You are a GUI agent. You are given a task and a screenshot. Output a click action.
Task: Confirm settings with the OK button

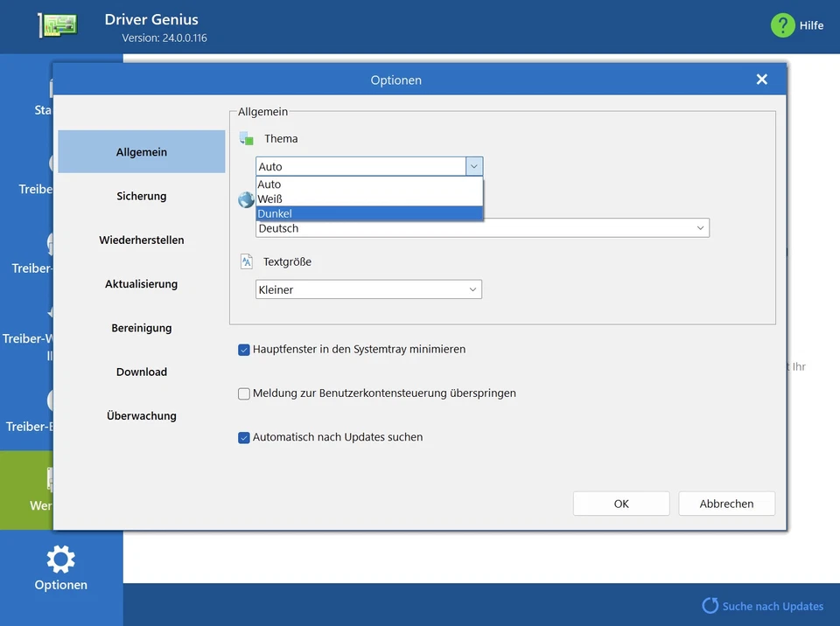click(620, 504)
